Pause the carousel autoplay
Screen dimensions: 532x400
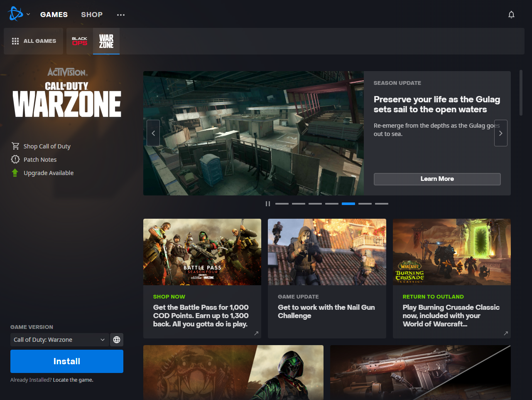[268, 204]
